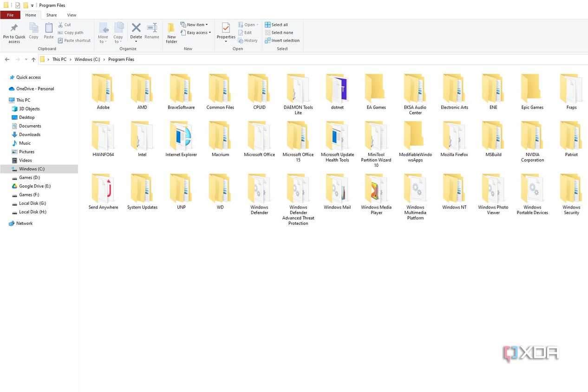This screenshot has height=392, width=588.
Task: Select the Epic Games folder
Action: [532, 91]
